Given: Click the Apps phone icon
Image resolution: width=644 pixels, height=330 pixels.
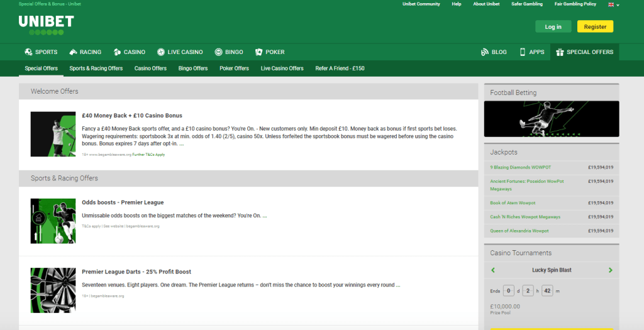Looking at the screenshot, I should [523, 52].
